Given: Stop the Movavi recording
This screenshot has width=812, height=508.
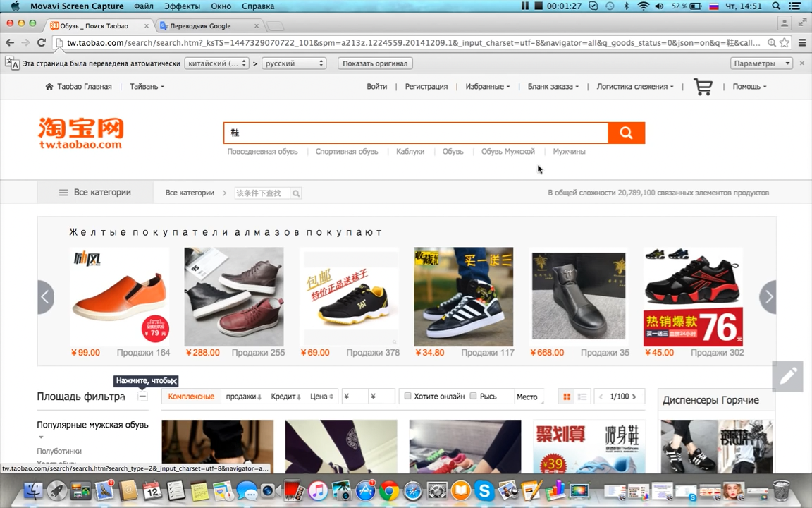Looking at the screenshot, I should click(539, 6).
